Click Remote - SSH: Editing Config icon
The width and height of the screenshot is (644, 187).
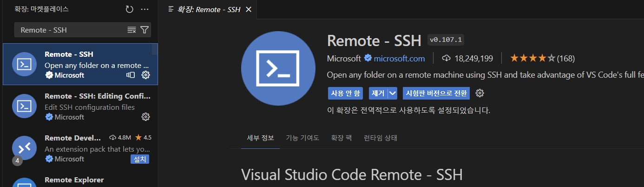coord(24,106)
